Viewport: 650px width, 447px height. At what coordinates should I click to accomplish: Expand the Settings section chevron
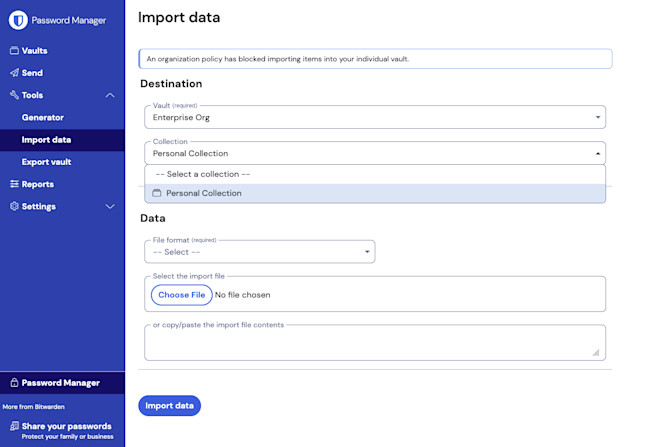click(x=110, y=206)
